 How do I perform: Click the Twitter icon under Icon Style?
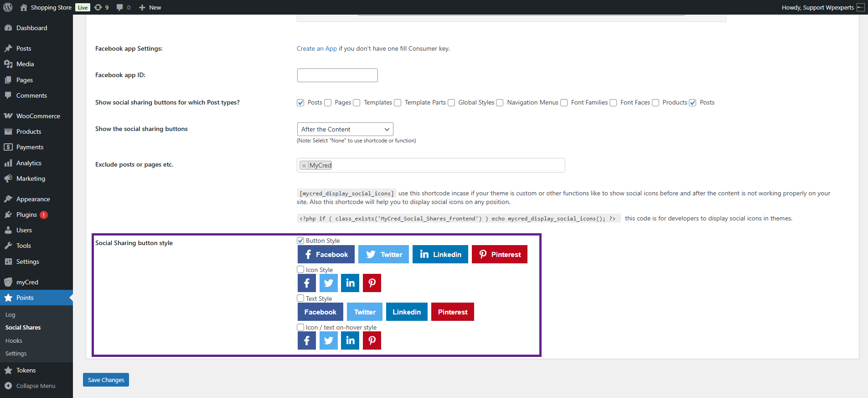[x=329, y=283]
